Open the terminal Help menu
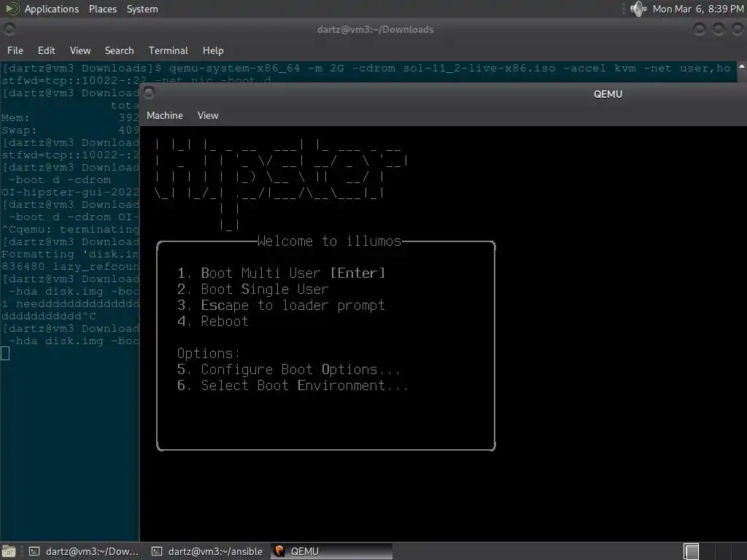747x560 pixels. coord(213,50)
